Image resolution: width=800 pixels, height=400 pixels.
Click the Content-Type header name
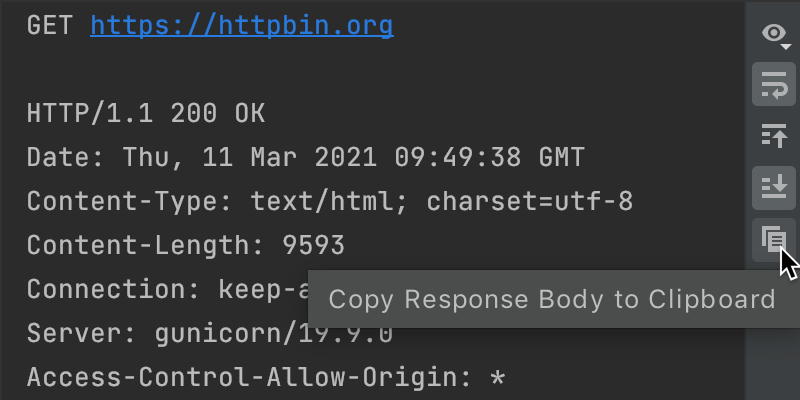click(130, 201)
